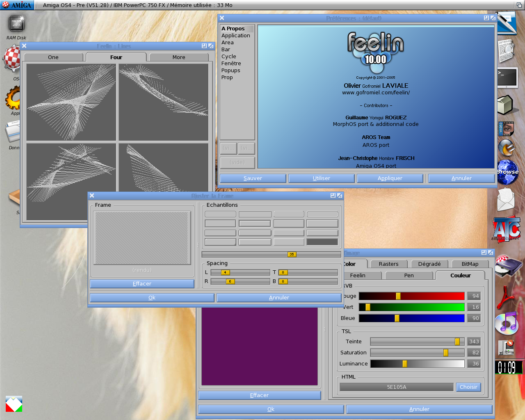Open the white file drawer desktop icon
Screen dimensions: 525x420
12,132
